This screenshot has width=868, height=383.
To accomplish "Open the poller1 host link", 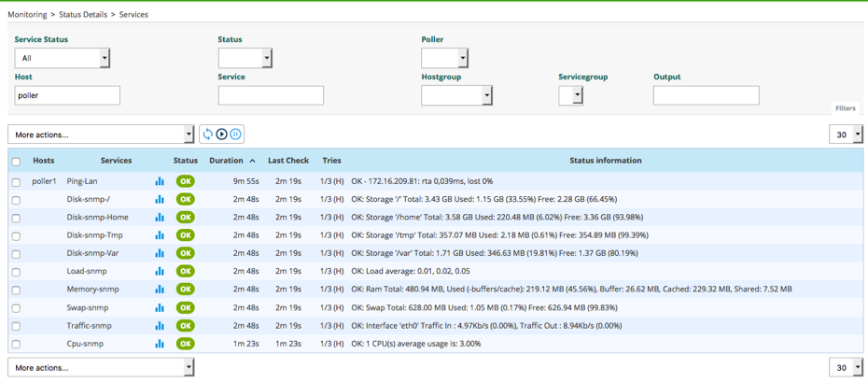I will [44, 181].
